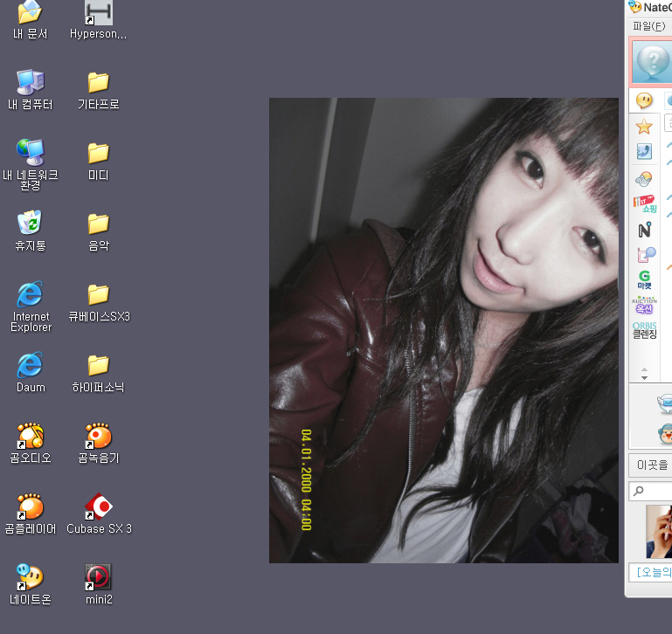Image resolution: width=672 pixels, height=634 pixels.
Task: Click the 마켓 G market sidebar link
Action: point(644,280)
